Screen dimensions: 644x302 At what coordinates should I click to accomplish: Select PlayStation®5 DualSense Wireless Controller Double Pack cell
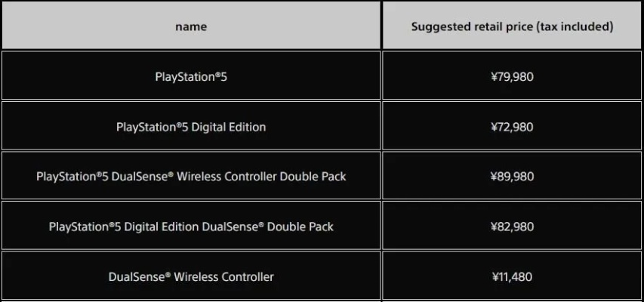click(191, 177)
